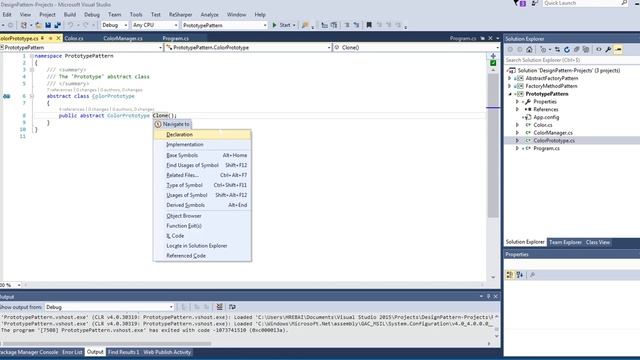Click View Code icon in Solution Explorer
This screenshot has width=640, height=360.
[x=599, y=50]
